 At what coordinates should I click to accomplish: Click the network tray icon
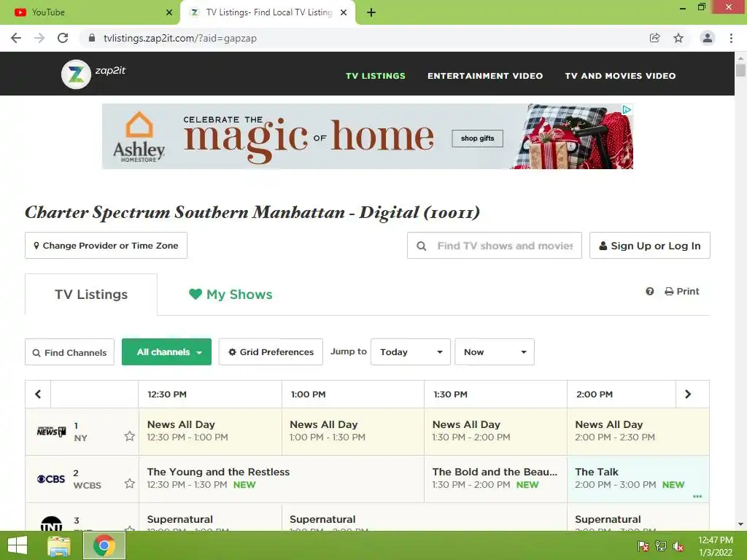[661, 547]
